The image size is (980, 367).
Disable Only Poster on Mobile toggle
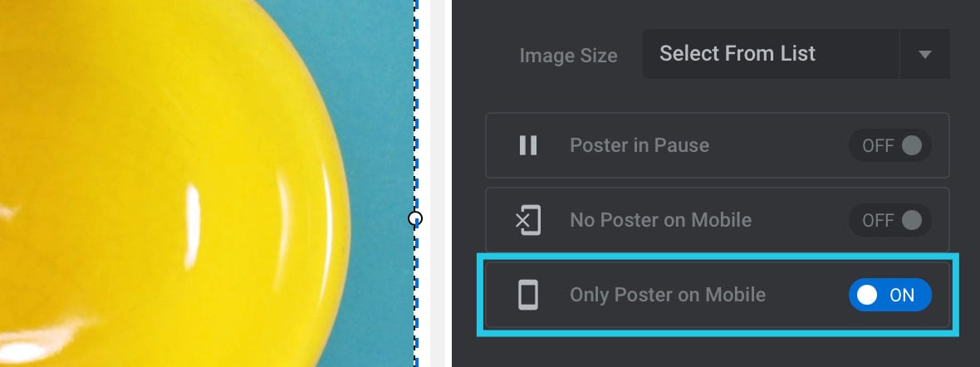point(890,295)
